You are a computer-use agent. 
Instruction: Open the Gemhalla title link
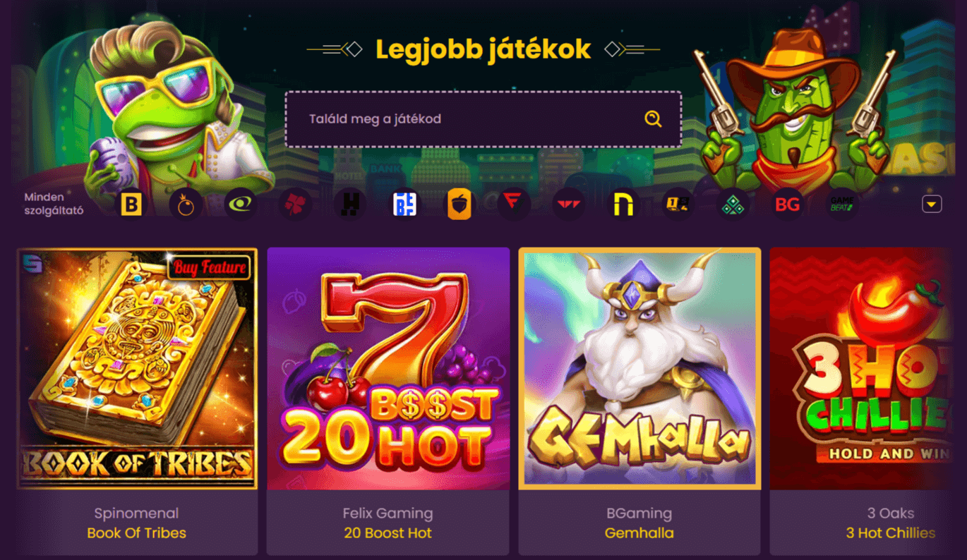(x=639, y=533)
